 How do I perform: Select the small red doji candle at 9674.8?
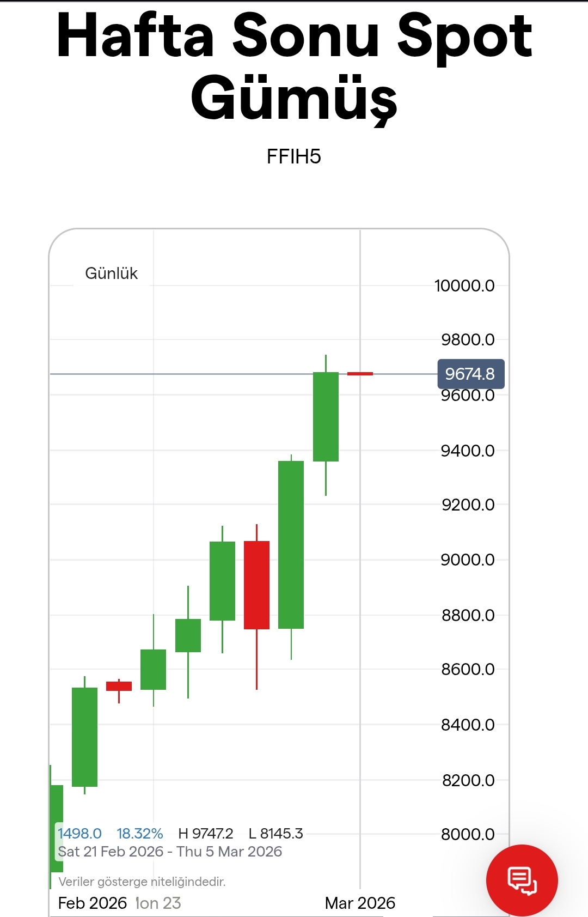click(x=360, y=374)
